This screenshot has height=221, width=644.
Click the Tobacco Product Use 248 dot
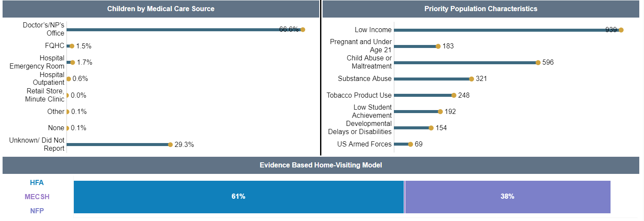(x=454, y=95)
